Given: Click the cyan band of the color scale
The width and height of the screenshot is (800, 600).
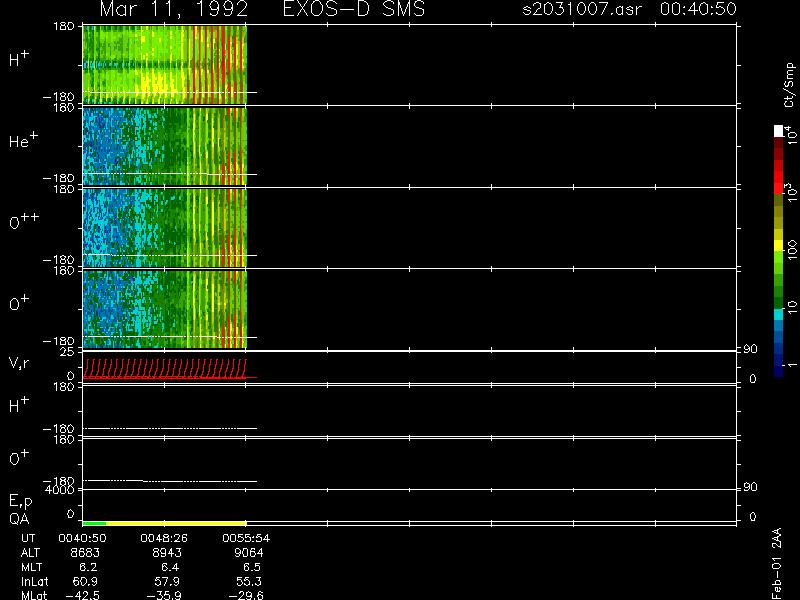Looking at the screenshot, I should click(x=779, y=314).
